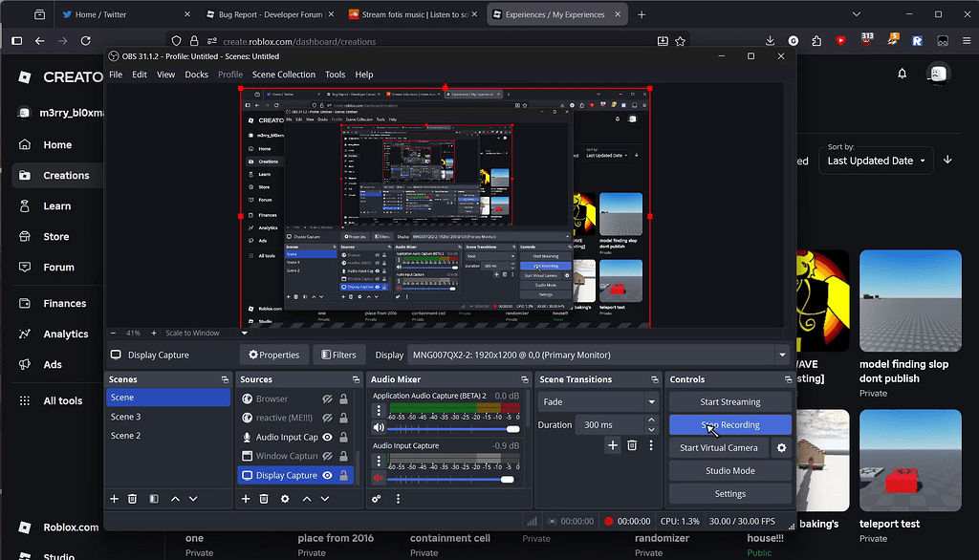Open Virtual Camera settings gear

[781, 447]
